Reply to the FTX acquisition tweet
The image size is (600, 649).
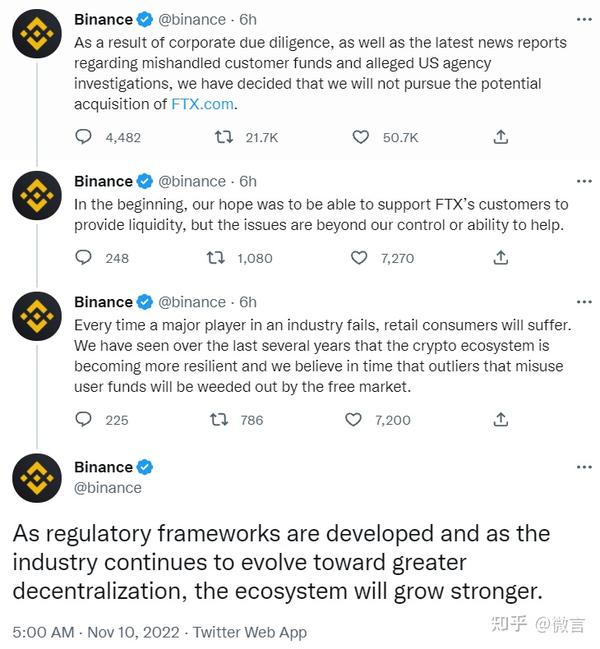point(84,137)
